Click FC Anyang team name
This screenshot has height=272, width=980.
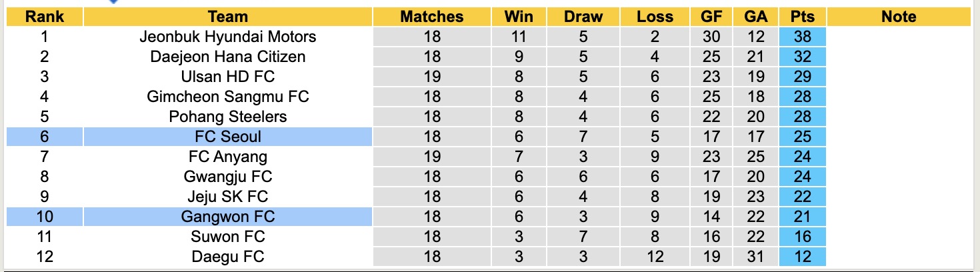227,157
